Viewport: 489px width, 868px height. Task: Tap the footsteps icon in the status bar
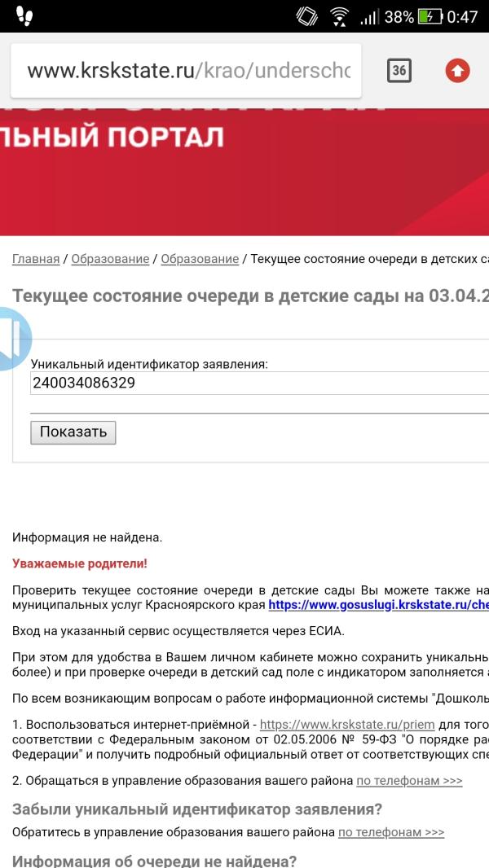coord(24,15)
